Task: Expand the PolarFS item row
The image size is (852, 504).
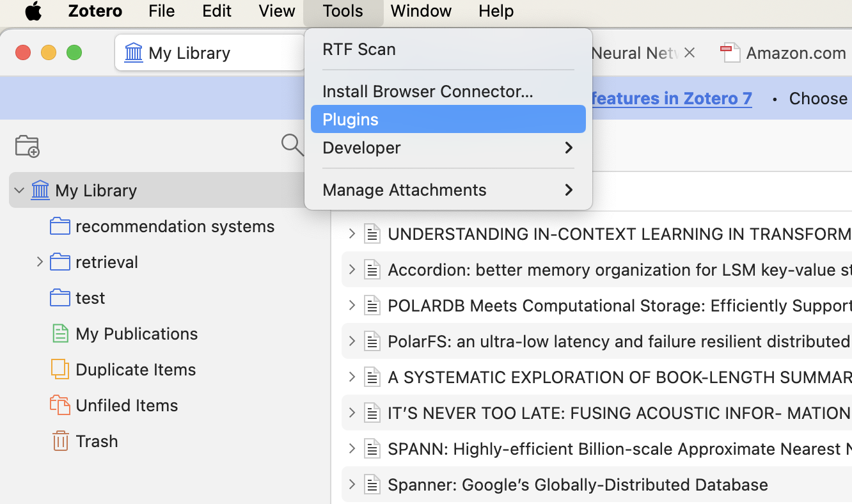Action: pyautogui.click(x=351, y=341)
